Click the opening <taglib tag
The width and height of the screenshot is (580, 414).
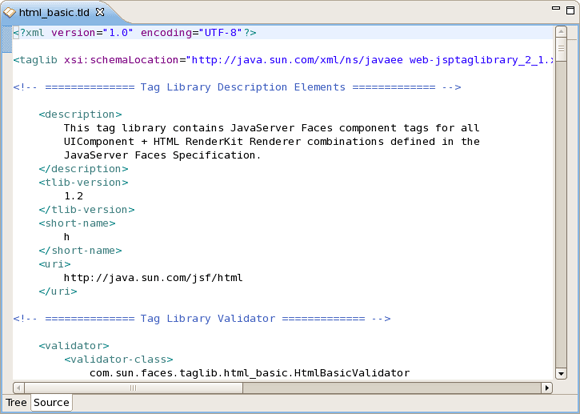click(x=36, y=60)
